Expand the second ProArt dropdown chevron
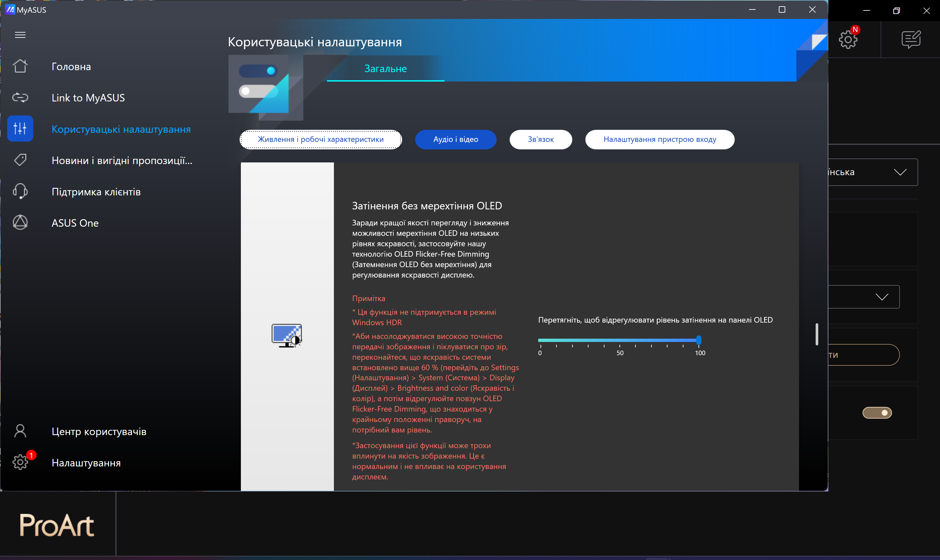940x560 pixels. [x=882, y=297]
